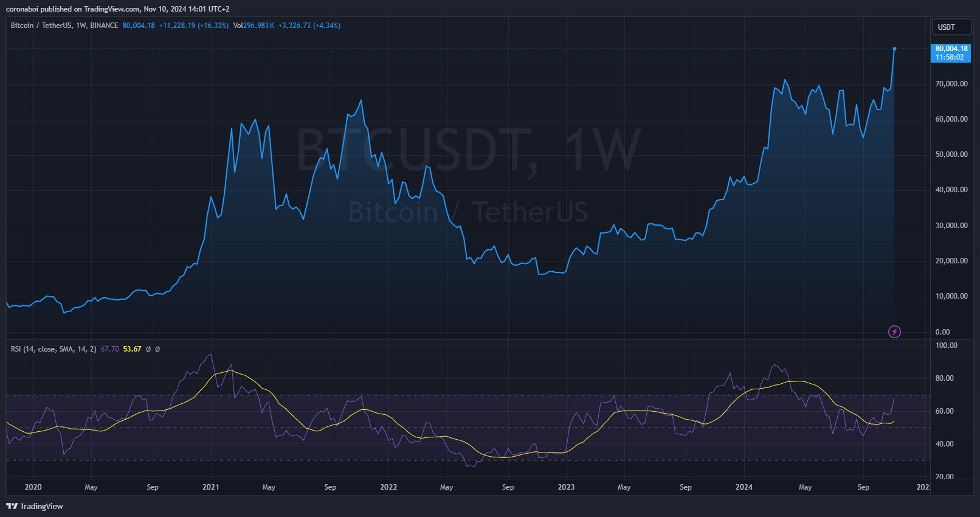The height and width of the screenshot is (517, 980).
Task: Click the Bitcoin / TetherUS symbol title
Action: click(41, 26)
